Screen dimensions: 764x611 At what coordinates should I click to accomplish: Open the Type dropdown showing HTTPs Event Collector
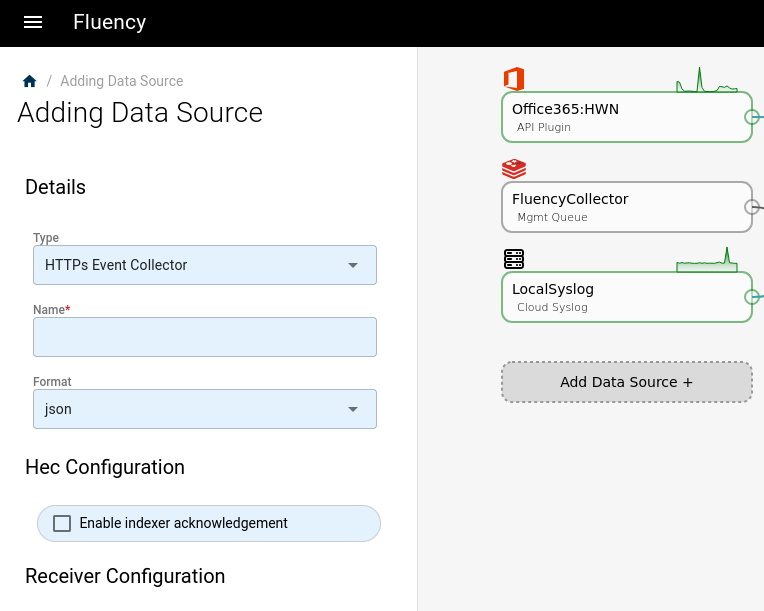point(205,265)
